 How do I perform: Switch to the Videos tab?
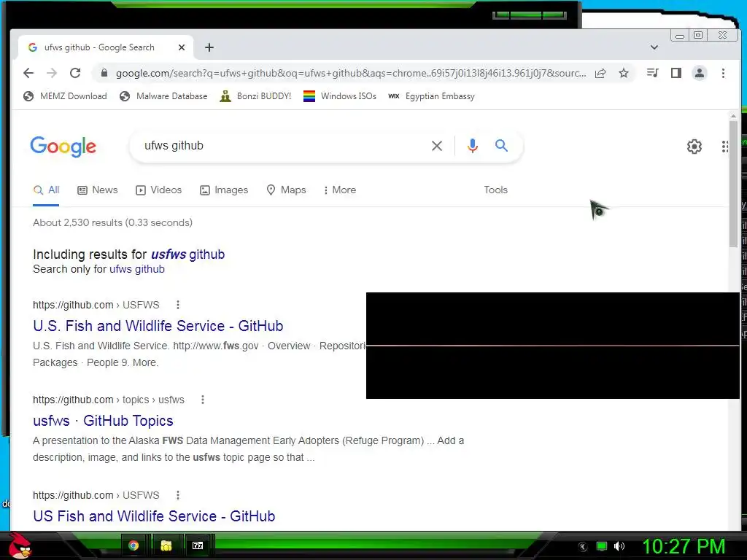click(158, 190)
